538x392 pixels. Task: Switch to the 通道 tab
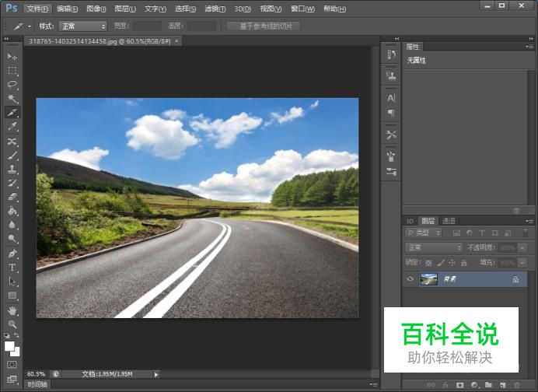(x=449, y=221)
